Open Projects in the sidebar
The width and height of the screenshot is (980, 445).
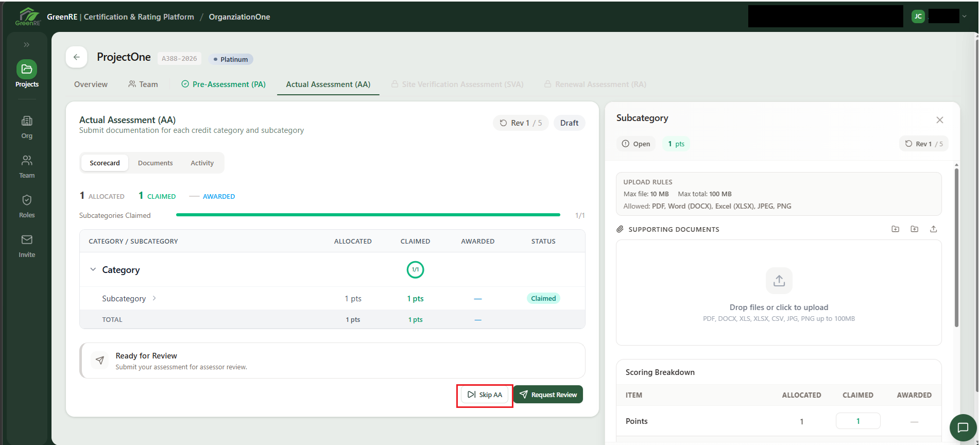tap(27, 74)
